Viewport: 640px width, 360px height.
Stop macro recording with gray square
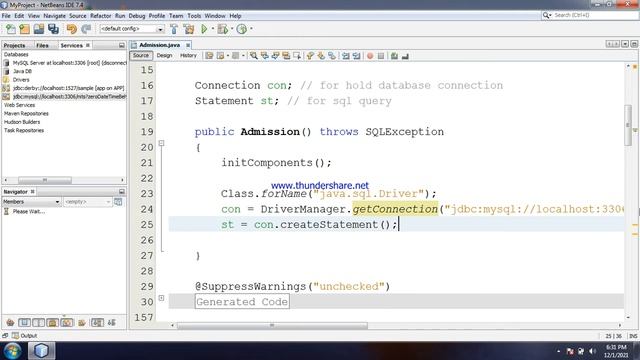[381, 56]
